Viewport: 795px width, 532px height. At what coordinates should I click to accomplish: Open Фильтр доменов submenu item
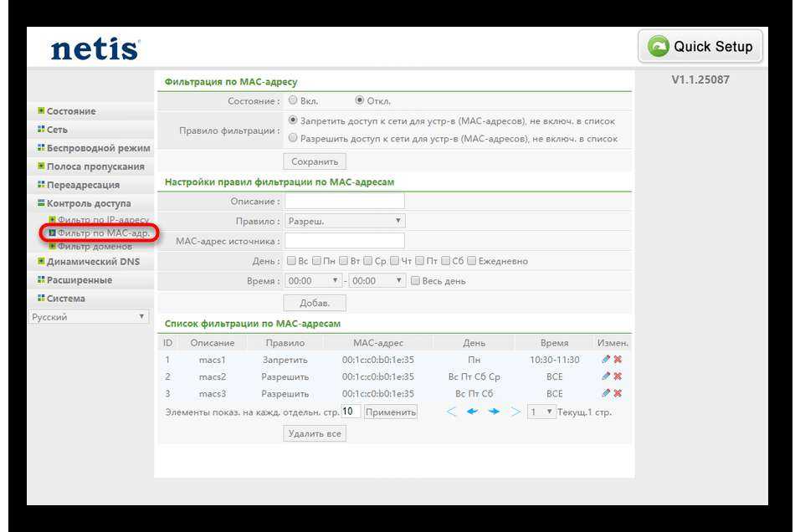(x=95, y=246)
